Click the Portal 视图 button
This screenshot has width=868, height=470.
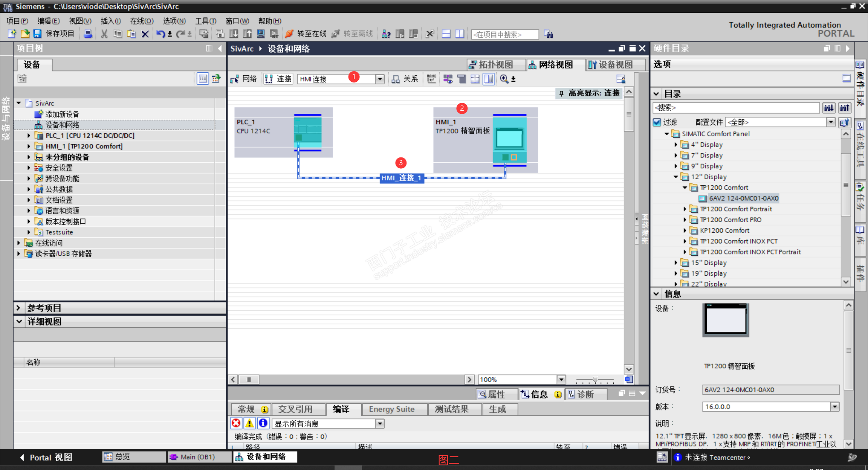(x=46, y=457)
